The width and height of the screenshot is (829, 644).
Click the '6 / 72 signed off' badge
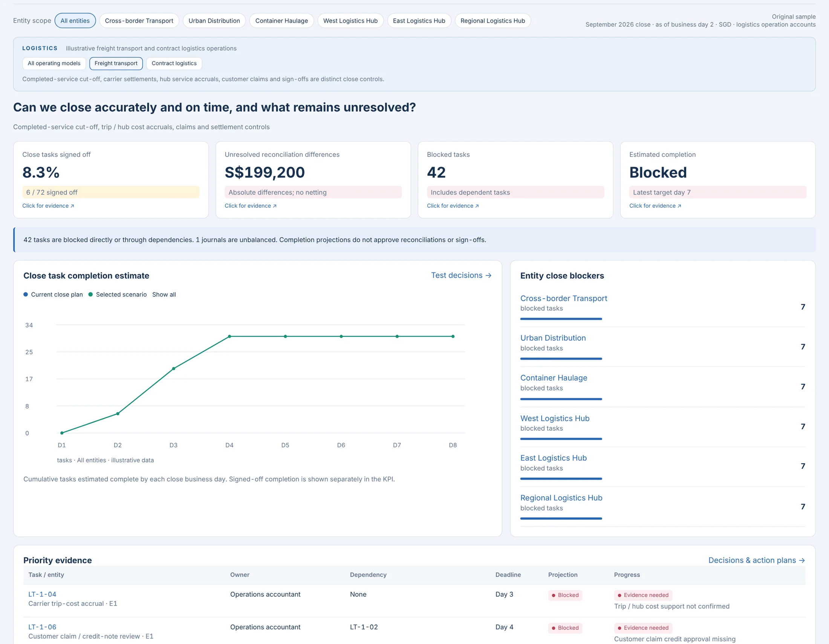tap(111, 192)
